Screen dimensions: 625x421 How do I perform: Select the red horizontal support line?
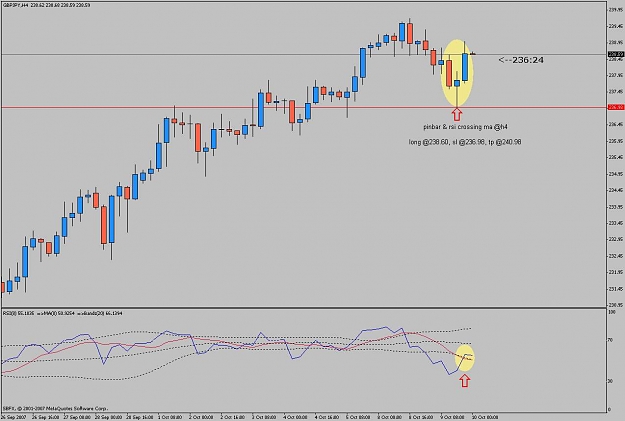click(x=303, y=107)
